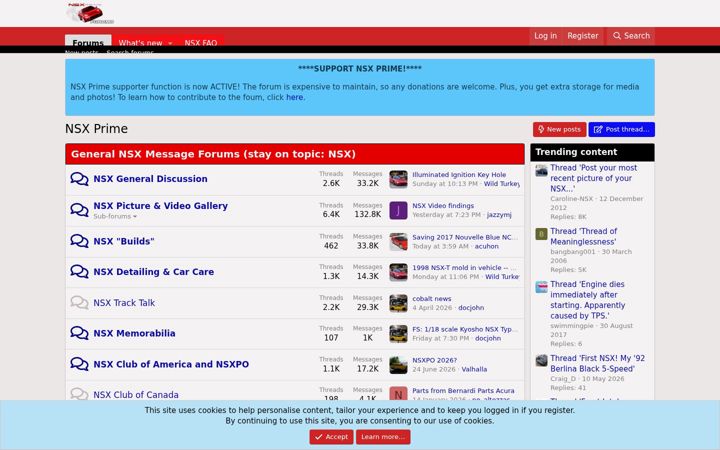Click NSX "Builds" forum bubble icon
The width and height of the screenshot is (720, 450).
coord(79,241)
